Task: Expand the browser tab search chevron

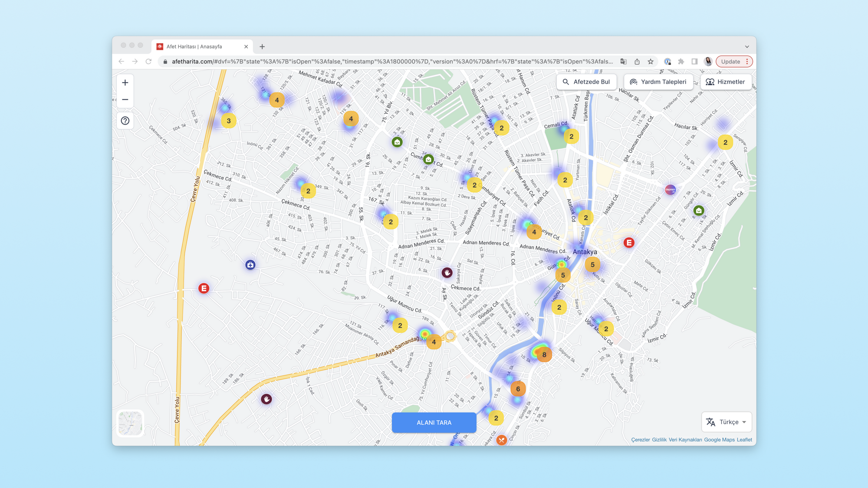Action: tap(747, 46)
